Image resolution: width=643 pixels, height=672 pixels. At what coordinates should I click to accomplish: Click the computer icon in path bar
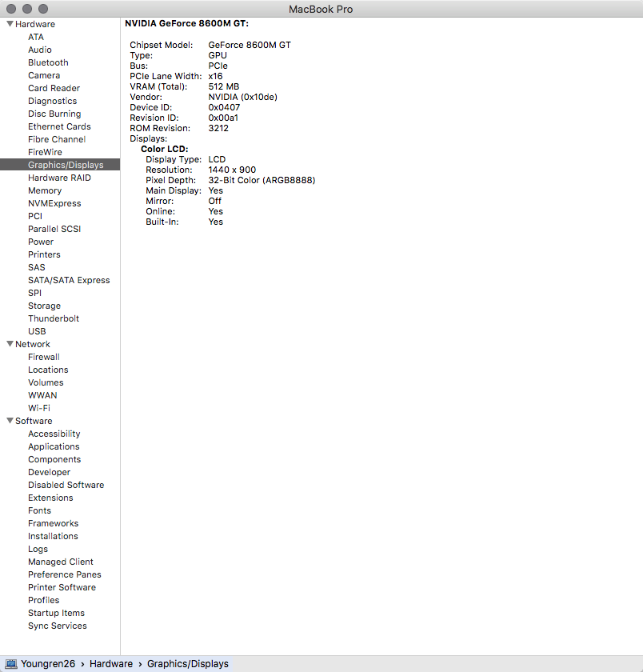10,664
